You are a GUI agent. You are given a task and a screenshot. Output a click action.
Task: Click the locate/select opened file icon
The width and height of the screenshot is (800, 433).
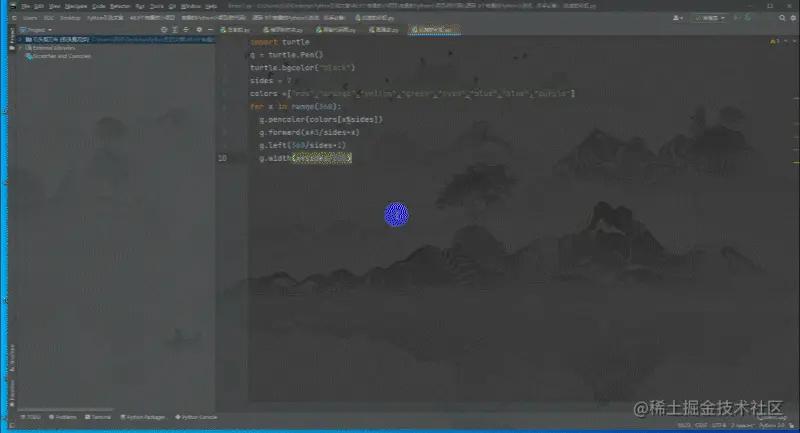[x=164, y=30]
